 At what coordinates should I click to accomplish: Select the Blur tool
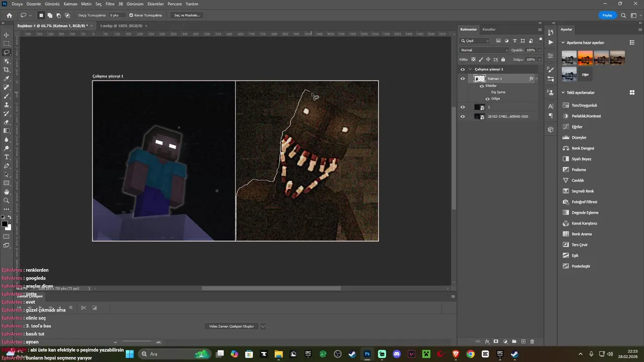[x=7, y=140]
